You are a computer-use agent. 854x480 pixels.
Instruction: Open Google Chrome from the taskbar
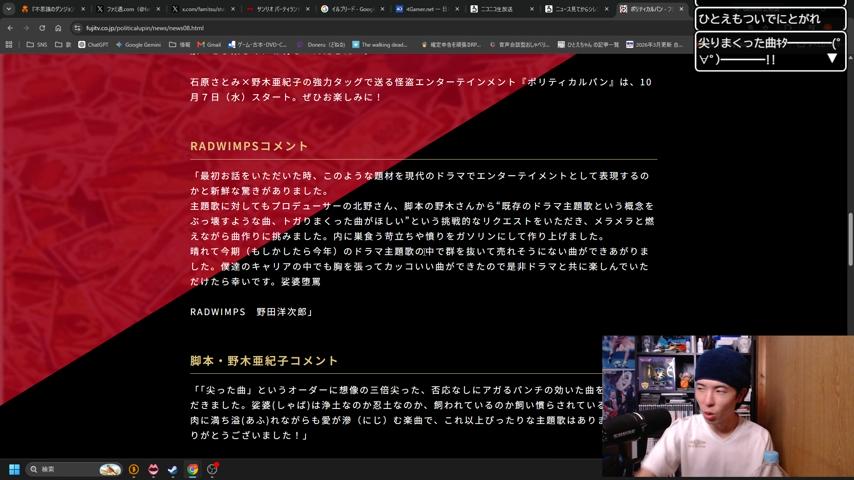click(x=192, y=469)
